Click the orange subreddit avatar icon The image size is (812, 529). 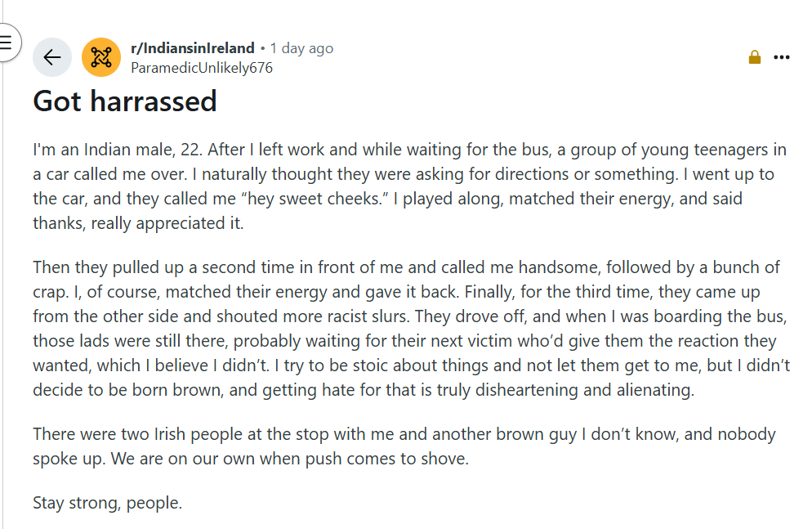[x=101, y=57]
